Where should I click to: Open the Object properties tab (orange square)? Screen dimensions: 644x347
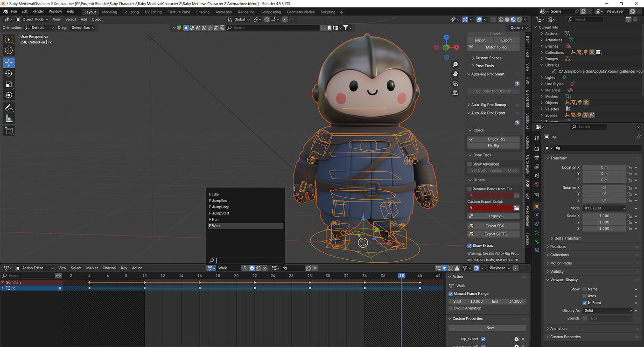(x=537, y=206)
